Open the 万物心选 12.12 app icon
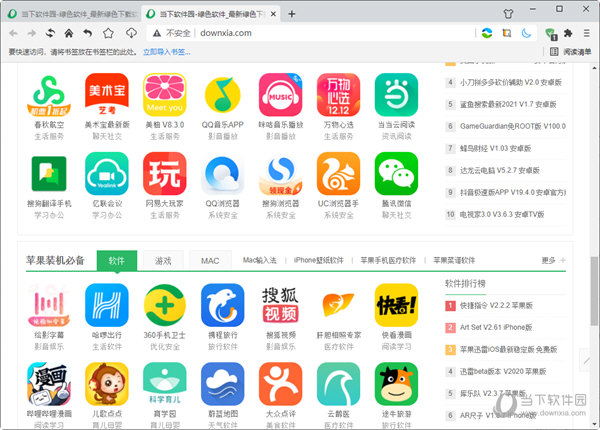This screenshot has width=600, height=430. 338,95
